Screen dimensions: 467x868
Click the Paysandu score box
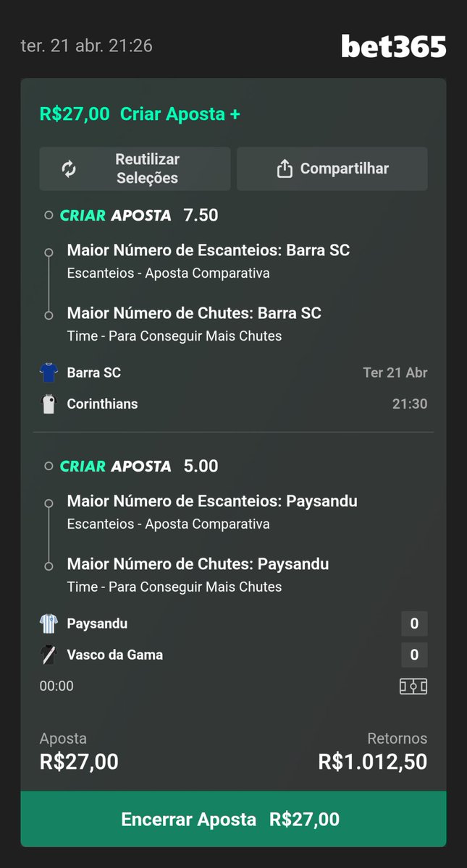(414, 624)
